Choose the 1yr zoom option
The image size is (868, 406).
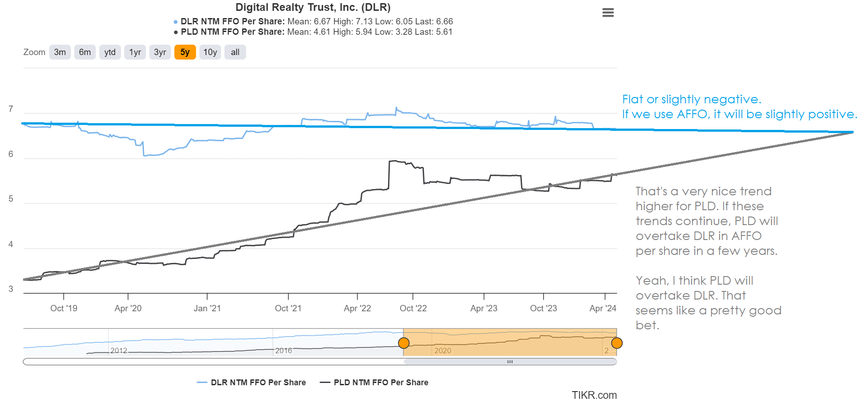(x=135, y=52)
